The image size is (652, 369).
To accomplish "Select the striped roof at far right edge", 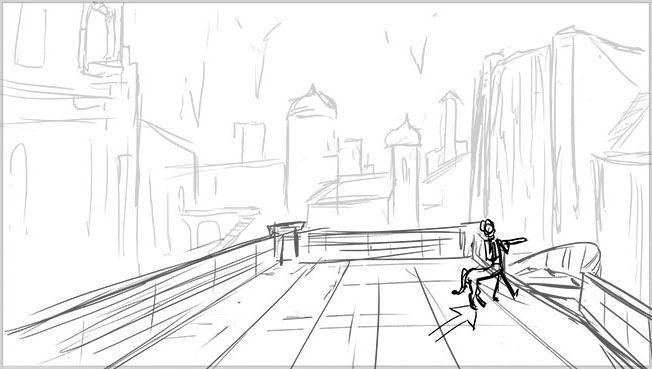I will click(x=629, y=125).
